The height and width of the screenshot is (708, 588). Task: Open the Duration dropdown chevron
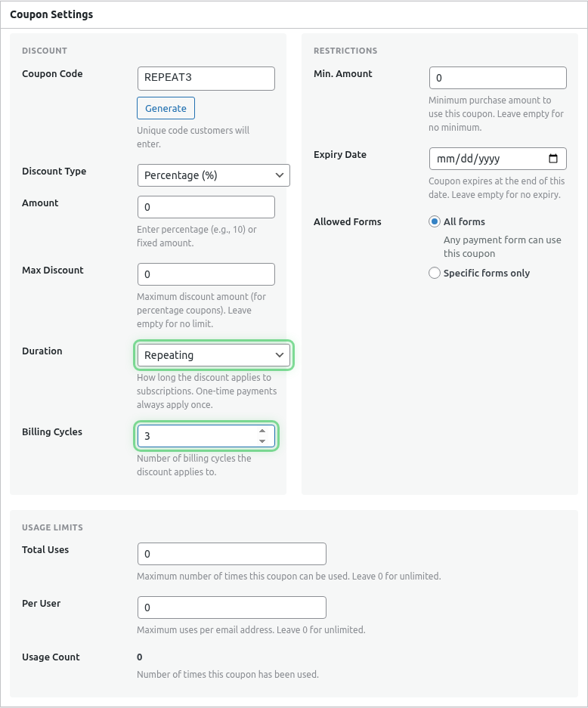coord(280,354)
